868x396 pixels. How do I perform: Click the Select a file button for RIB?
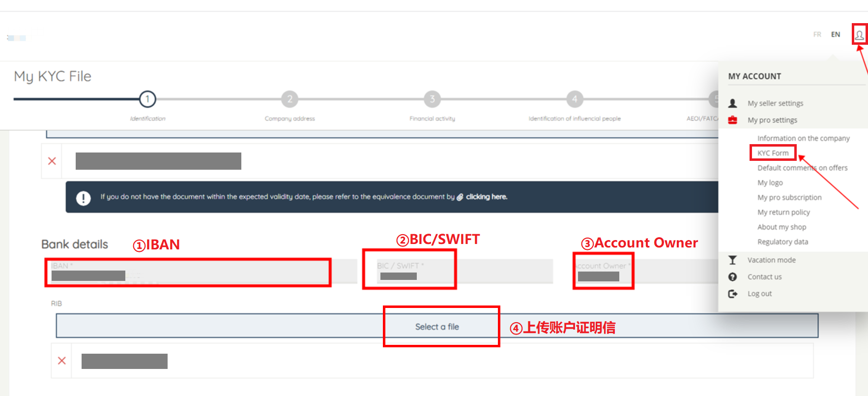click(x=437, y=327)
